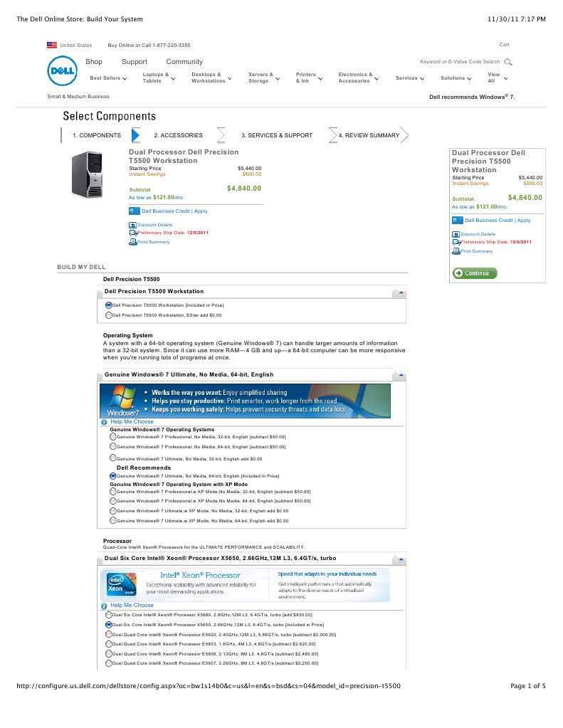Click Dell Business Credit icon under main subtotal
The width and height of the screenshot is (563, 728).
135,211
